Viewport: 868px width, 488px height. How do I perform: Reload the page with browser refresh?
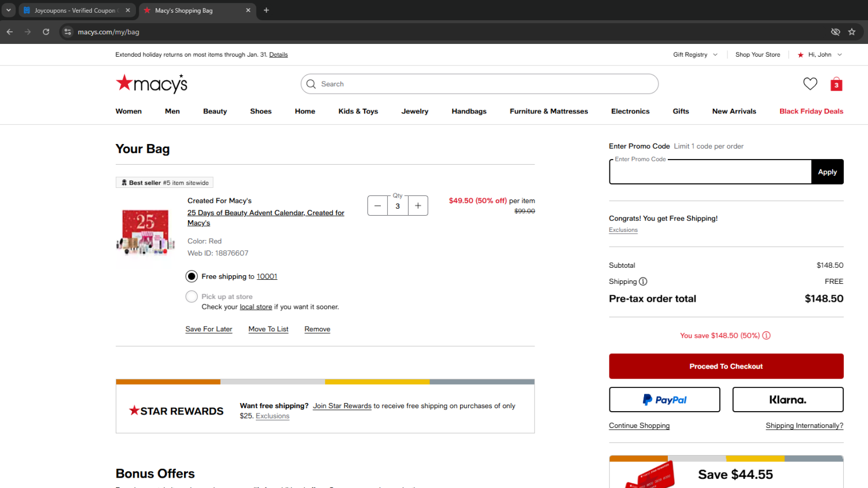46,32
